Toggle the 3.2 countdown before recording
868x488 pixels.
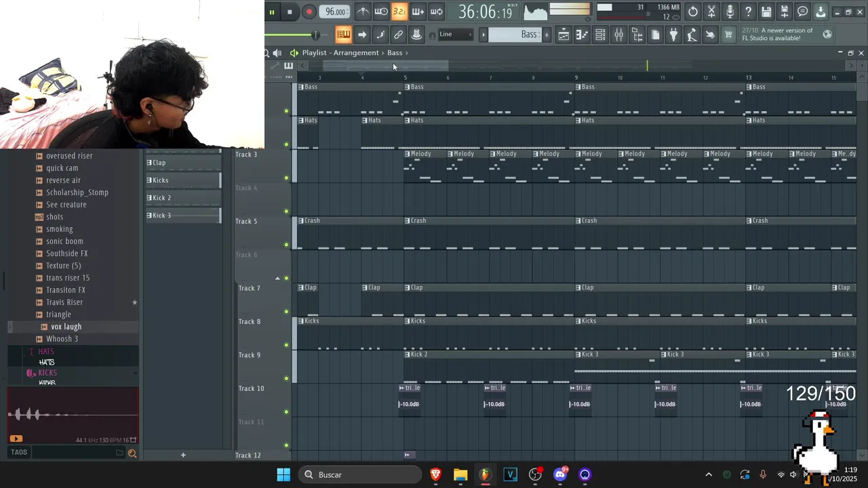[399, 12]
